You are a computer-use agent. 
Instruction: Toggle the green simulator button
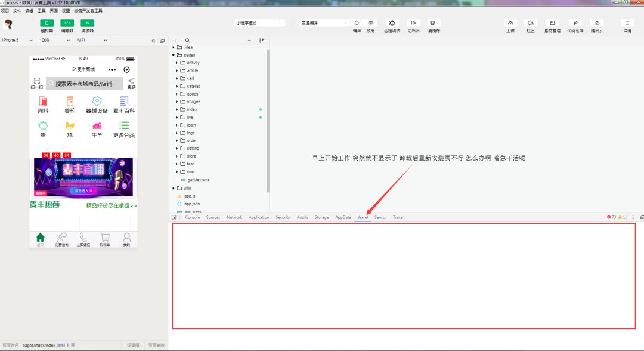point(47,23)
